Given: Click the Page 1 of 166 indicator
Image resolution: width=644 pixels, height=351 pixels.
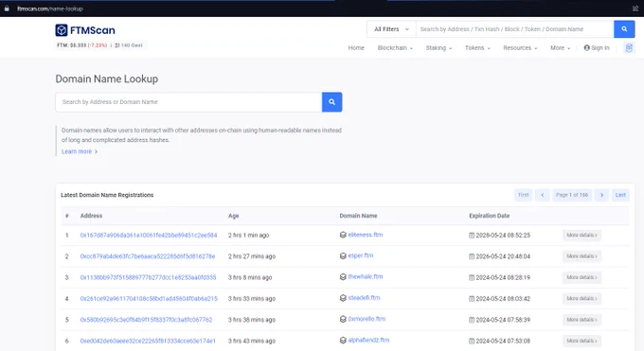Looking at the screenshot, I should coord(572,195).
